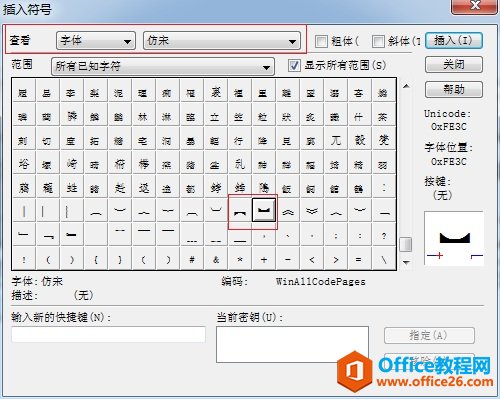The width and height of the screenshot is (500, 399).
Task: Close the 插入符号 dialog with X
Action: tap(475, 5)
